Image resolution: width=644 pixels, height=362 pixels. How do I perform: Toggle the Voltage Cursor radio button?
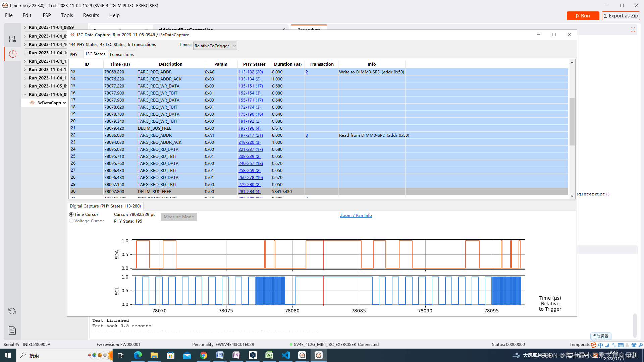coord(72,221)
